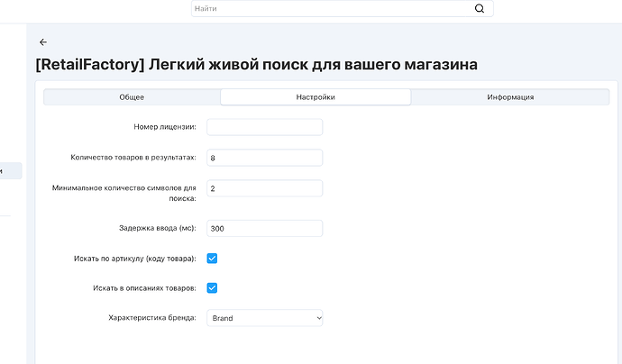Select the Настройки tab
622x364 pixels.
point(316,97)
